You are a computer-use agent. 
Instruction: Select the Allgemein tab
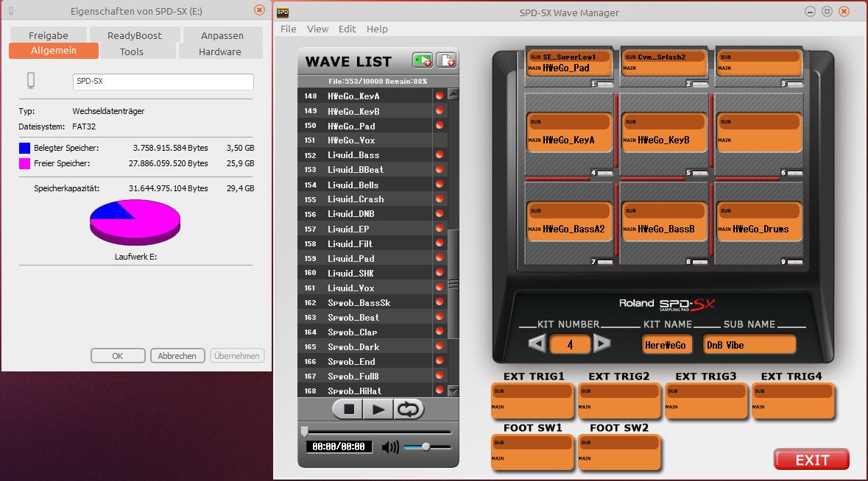54,50
